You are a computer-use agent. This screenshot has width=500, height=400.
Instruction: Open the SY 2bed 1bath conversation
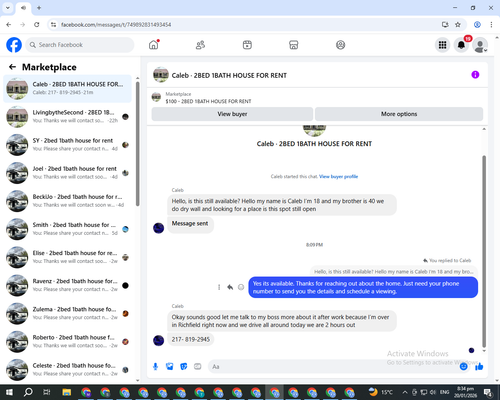[x=67, y=145]
